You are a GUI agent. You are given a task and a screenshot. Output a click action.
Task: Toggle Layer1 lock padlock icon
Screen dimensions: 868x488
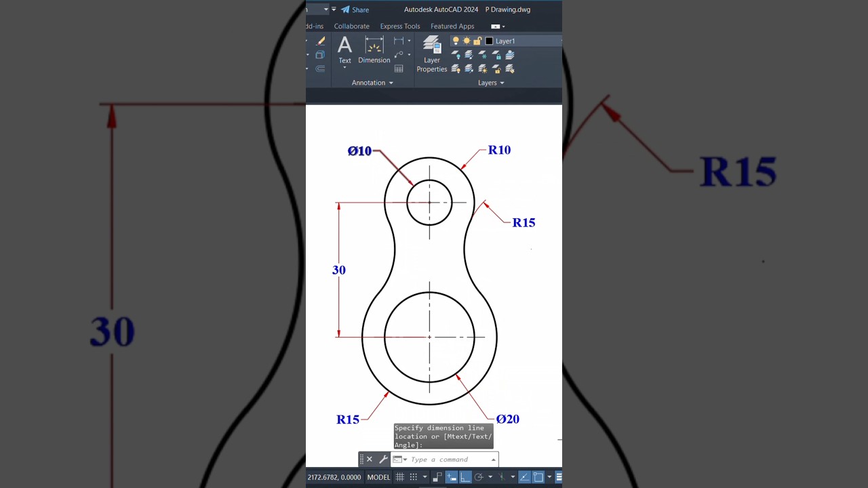point(477,41)
